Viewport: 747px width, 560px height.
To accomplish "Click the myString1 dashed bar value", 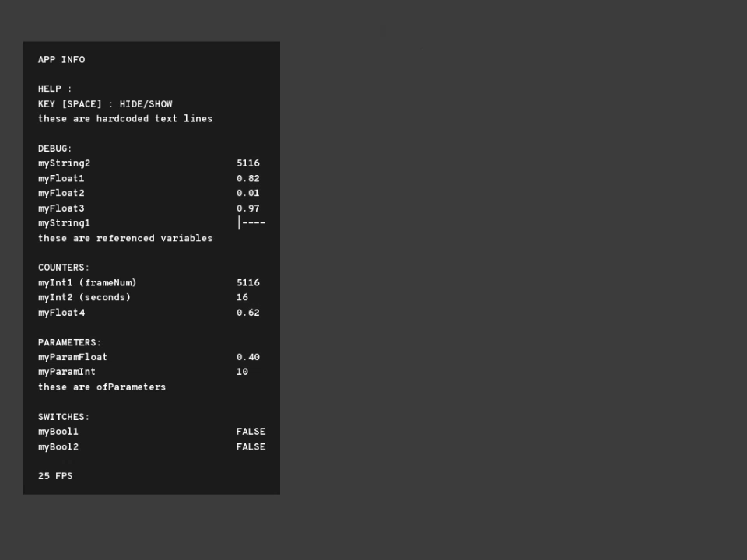I will (x=251, y=223).
